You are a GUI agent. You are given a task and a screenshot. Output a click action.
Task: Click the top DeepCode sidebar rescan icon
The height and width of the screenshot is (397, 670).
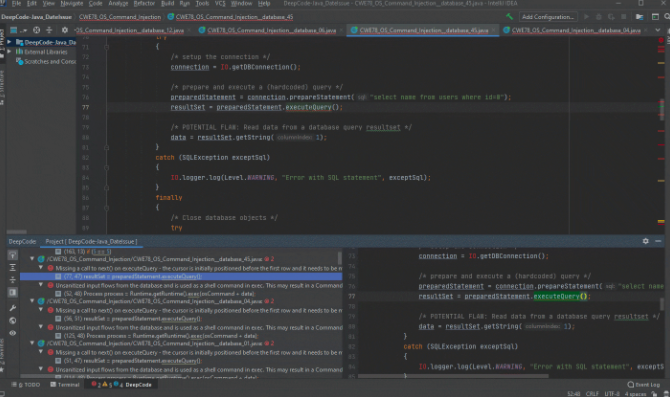pos(12,255)
